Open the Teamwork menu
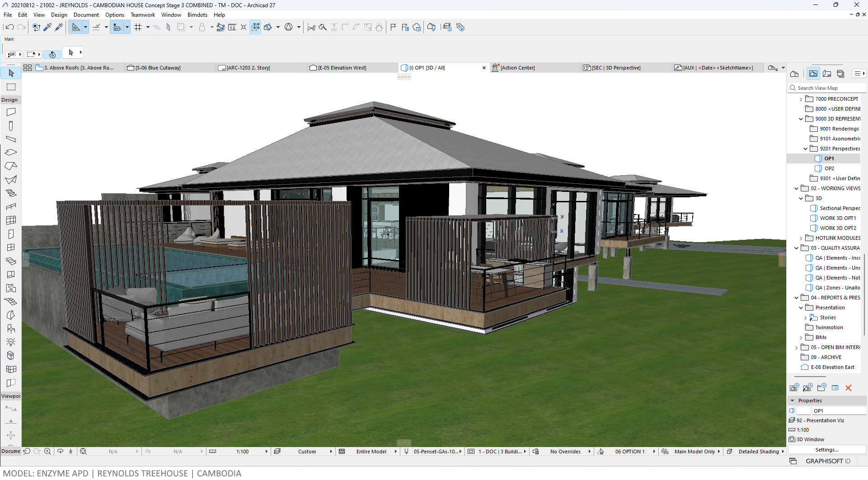This screenshot has height=480, width=868. [142, 15]
